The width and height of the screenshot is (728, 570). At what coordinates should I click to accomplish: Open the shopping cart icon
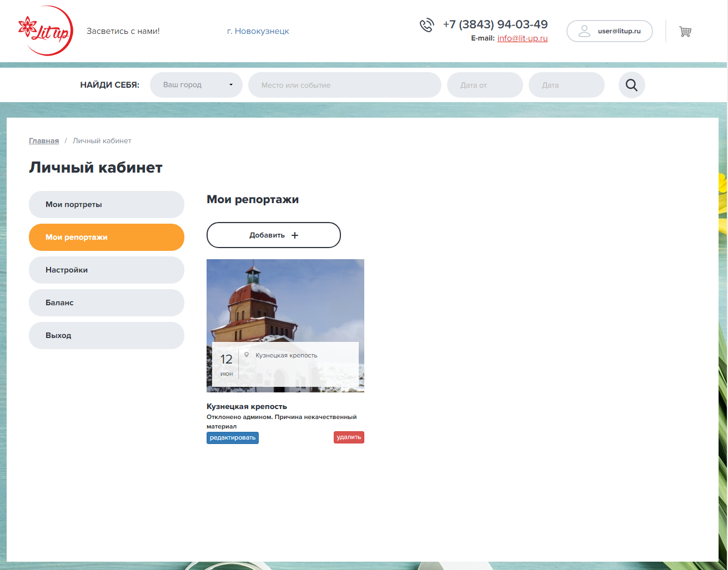[685, 32]
